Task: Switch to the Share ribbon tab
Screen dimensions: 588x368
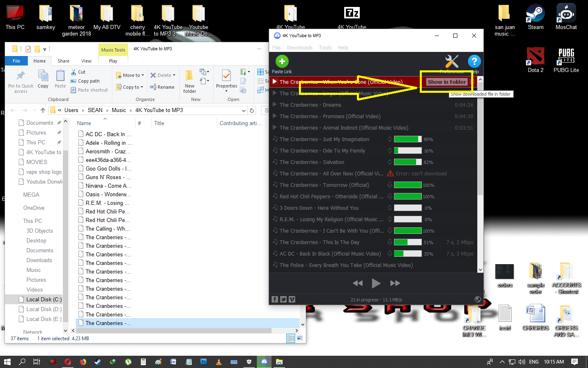Action: pyautogui.click(x=63, y=61)
